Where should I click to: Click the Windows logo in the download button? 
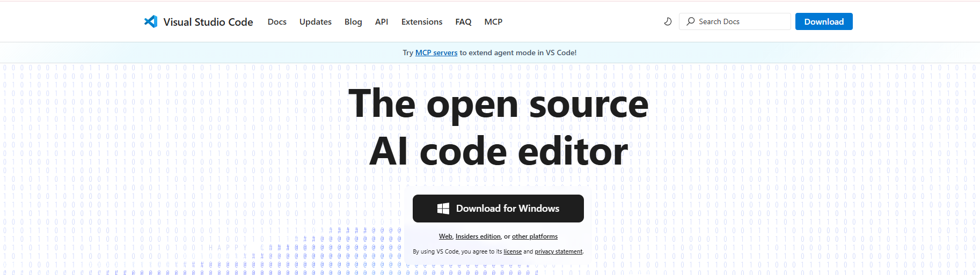pyautogui.click(x=443, y=209)
